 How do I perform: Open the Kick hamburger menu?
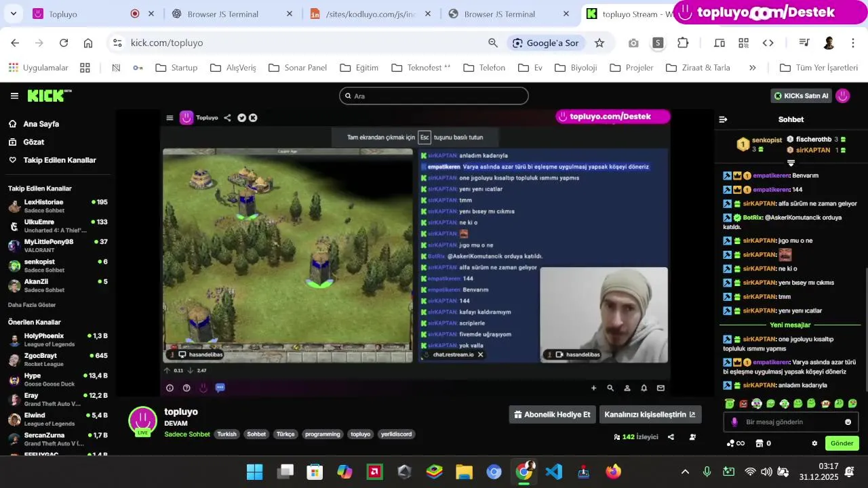(x=14, y=96)
